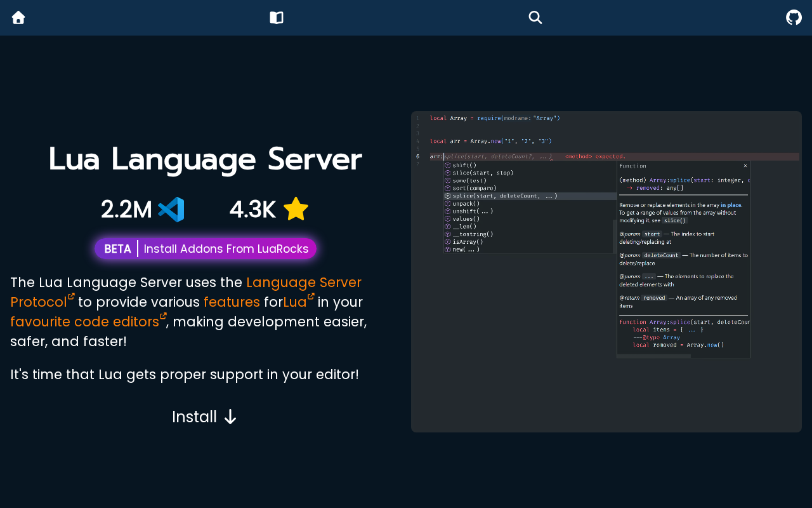Click the text about proper editor support
Screen dimensions: 812x508
click(x=185, y=375)
